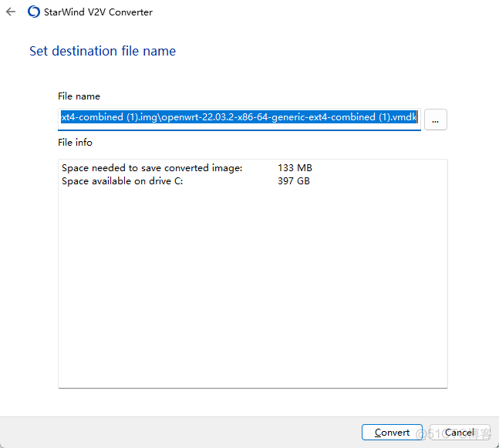The width and height of the screenshot is (499, 448).
Task: Open file browser with the ellipsis button
Action: pos(435,120)
